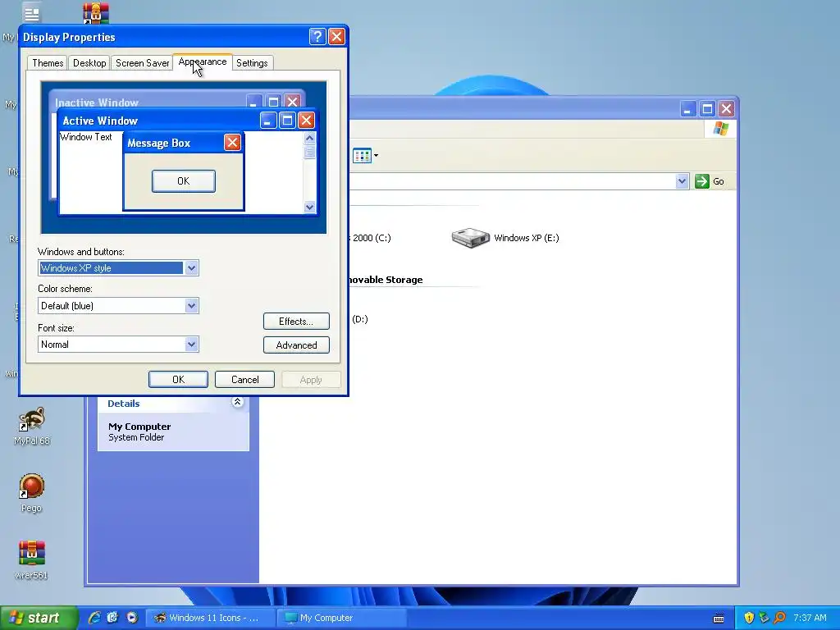Image resolution: width=840 pixels, height=630 pixels.
Task: Open the Settings tab
Action: [x=252, y=63]
